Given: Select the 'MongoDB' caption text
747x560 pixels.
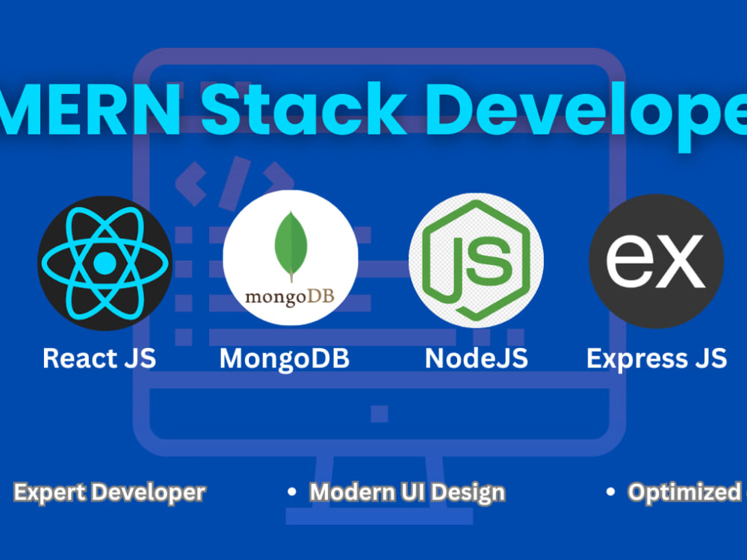Looking at the screenshot, I should tap(285, 358).
